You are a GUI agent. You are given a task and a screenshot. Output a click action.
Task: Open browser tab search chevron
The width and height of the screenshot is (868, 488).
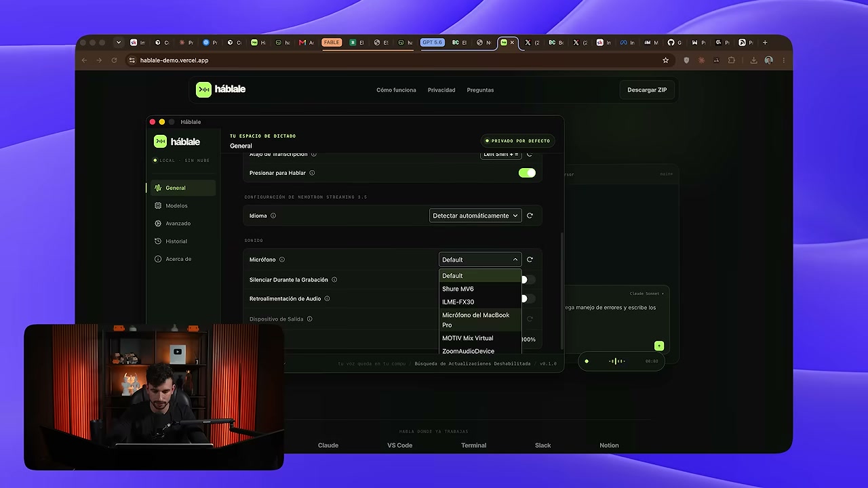tap(118, 42)
